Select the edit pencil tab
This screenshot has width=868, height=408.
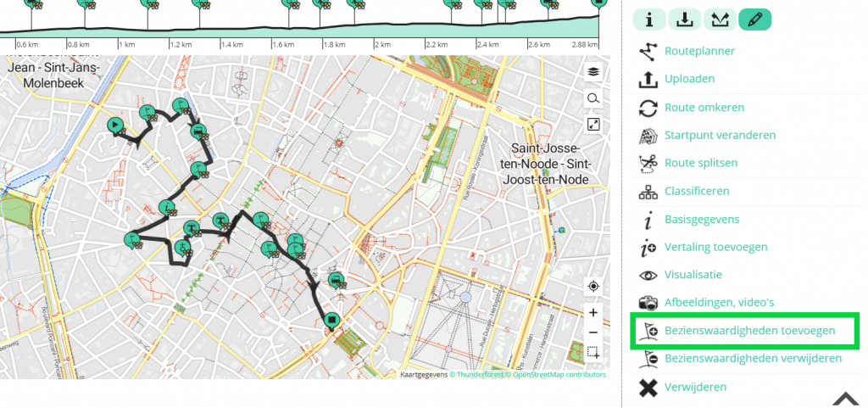point(754,20)
